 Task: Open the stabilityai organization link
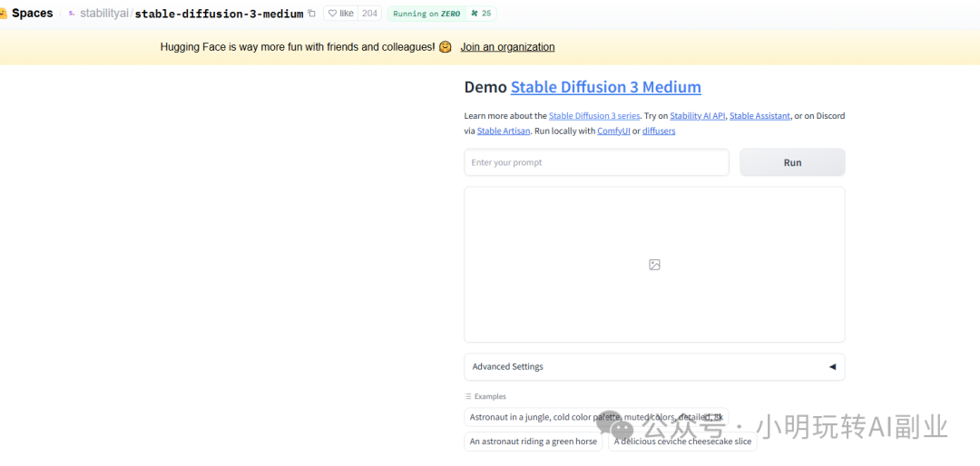pos(104,13)
